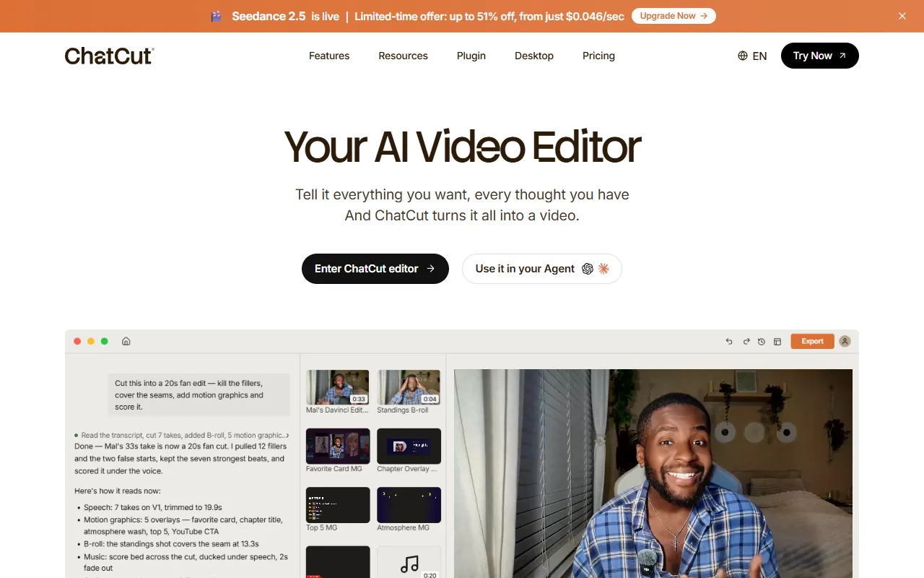The image size is (924, 578).
Task: Click the 'Seedance 2.5' banner text
Action: [269, 16]
